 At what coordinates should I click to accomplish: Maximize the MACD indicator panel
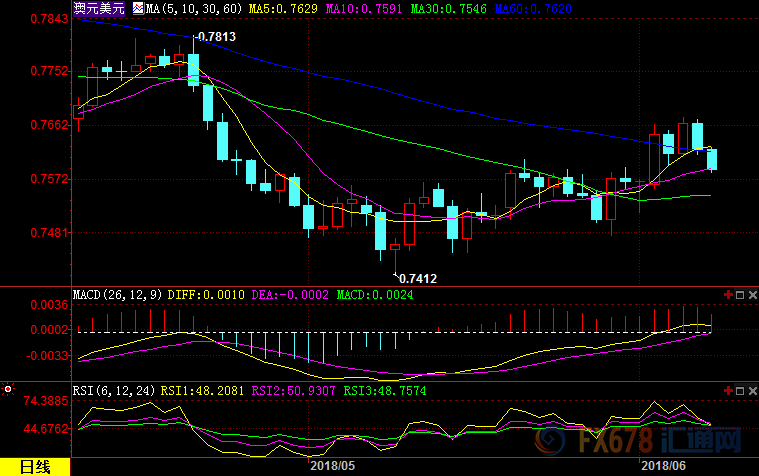click(x=739, y=295)
